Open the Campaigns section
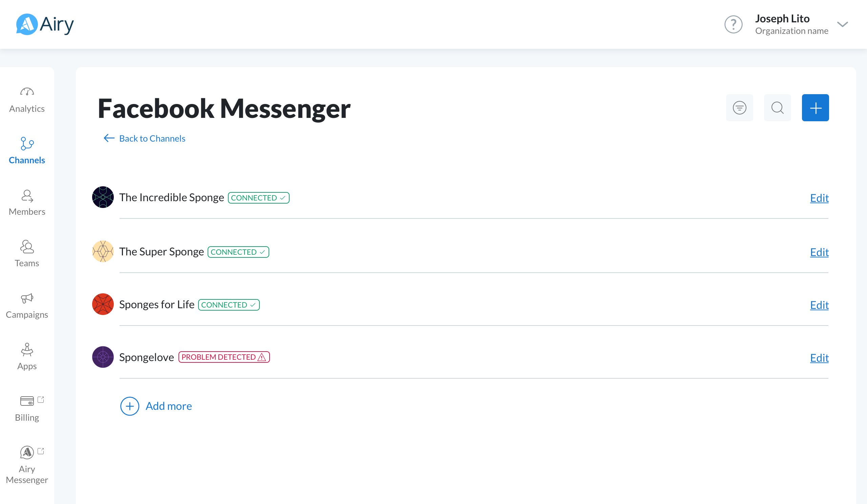Viewport: 867px width, 504px height. point(27,306)
